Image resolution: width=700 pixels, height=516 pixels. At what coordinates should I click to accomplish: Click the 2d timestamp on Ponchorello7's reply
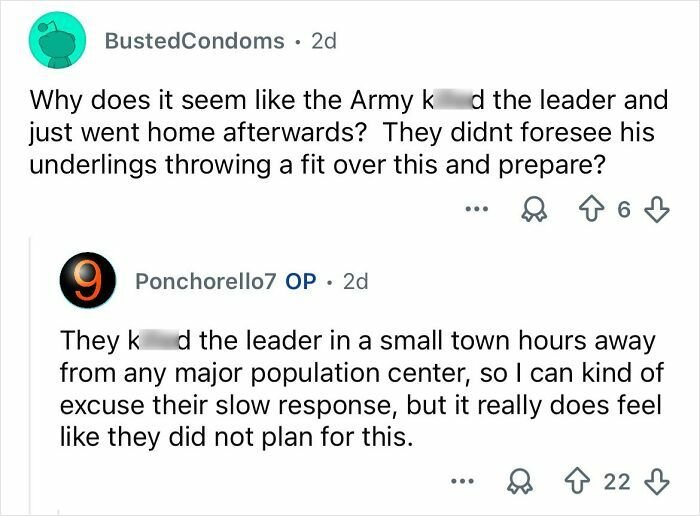click(x=355, y=282)
